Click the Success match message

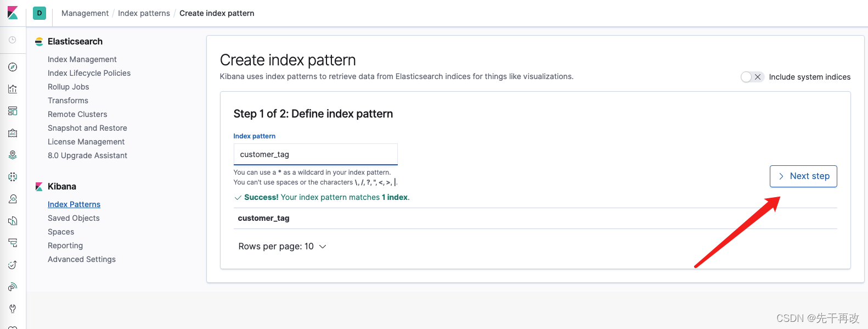point(322,198)
